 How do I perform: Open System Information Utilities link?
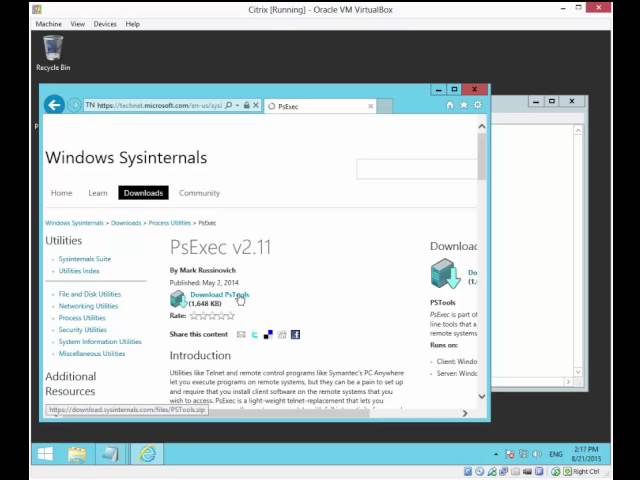click(100, 341)
